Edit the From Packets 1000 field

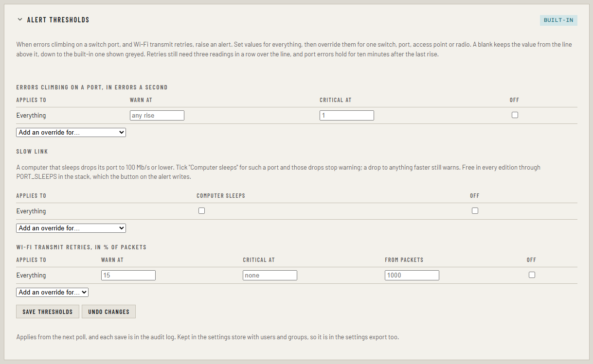[x=412, y=276]
